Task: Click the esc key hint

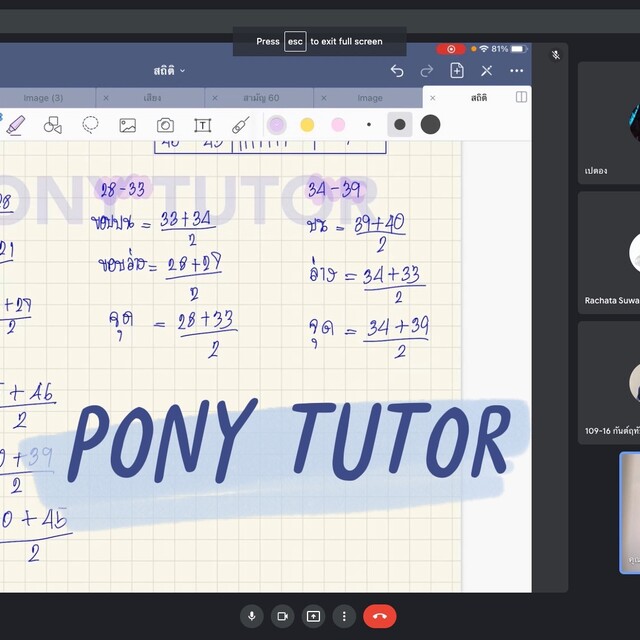Action: pos(295,42)
